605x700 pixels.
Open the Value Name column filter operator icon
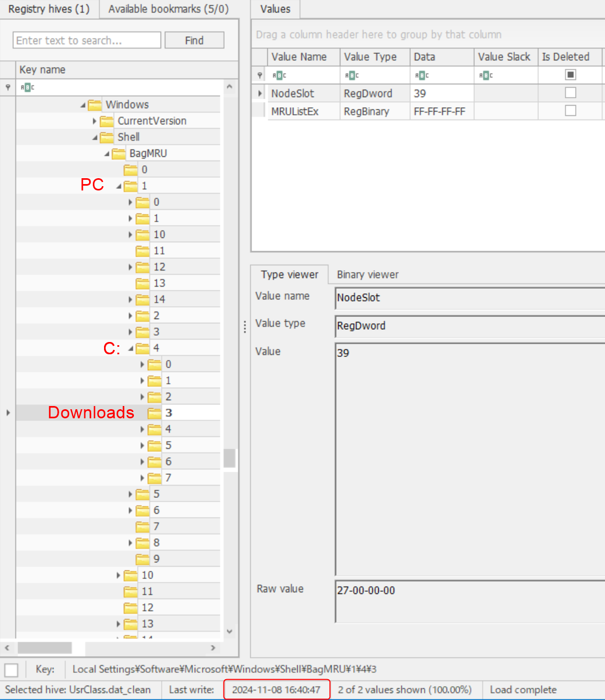click(280, 75)
